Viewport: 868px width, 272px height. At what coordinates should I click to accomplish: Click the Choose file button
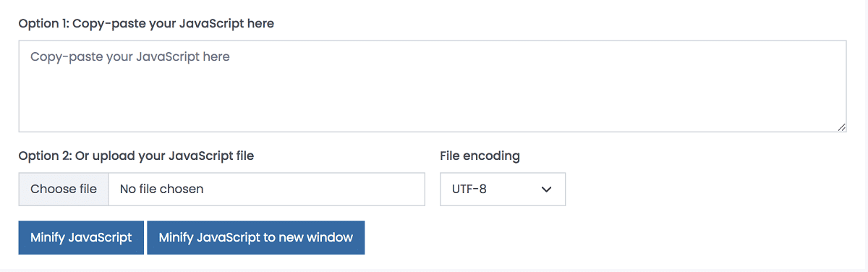64,189
